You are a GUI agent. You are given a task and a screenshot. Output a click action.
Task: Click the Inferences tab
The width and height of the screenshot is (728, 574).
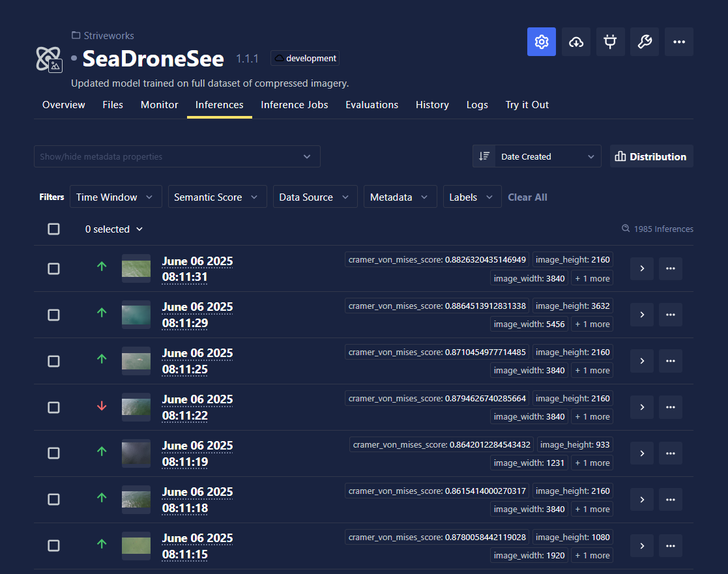click(219, 105)
